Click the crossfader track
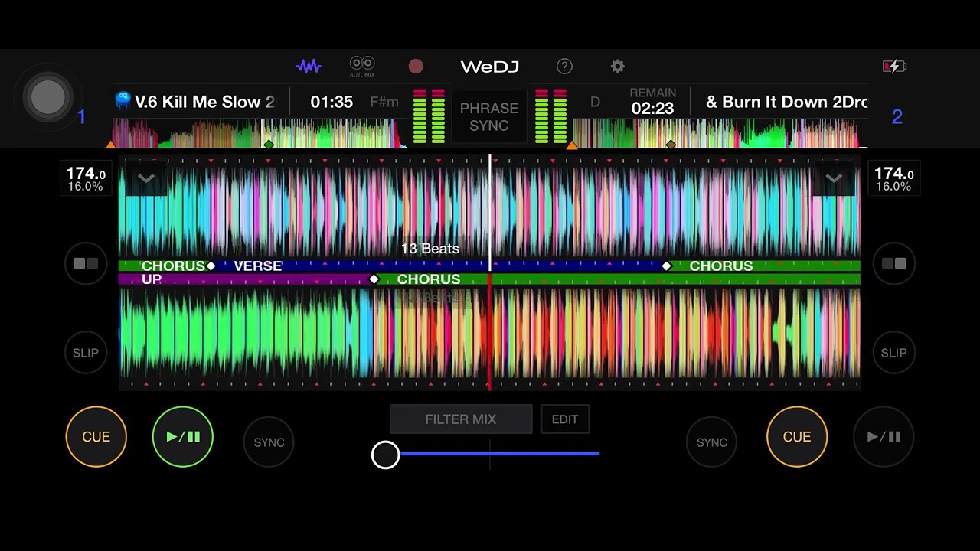 (x=490, y=454)
